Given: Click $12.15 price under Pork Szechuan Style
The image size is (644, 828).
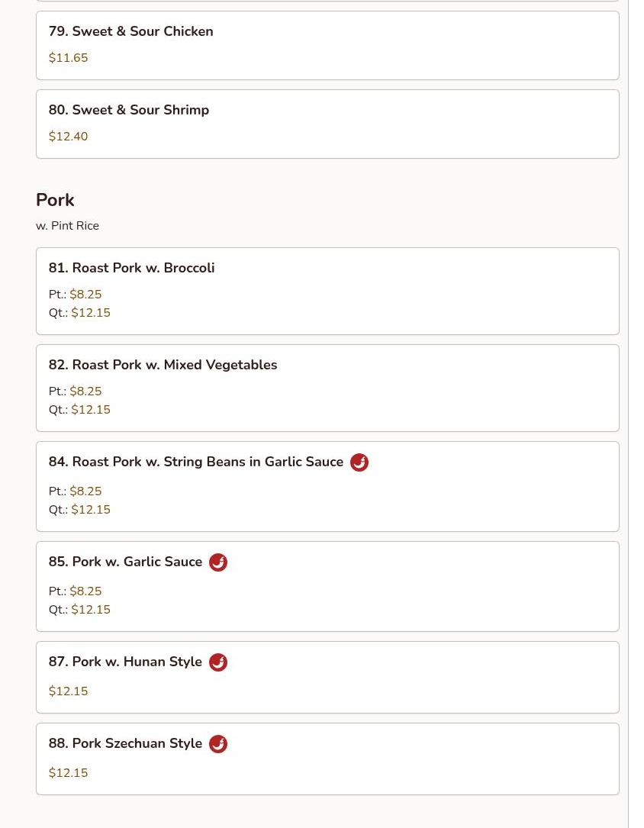Looking at the screenshot, I should (68, 773).
